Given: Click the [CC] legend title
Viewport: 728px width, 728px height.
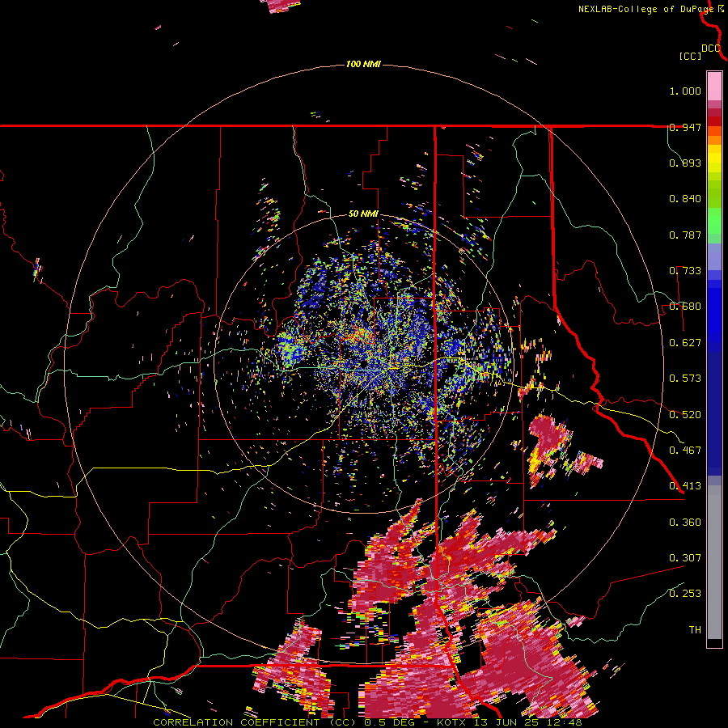Looking at the screenshot, I should (x=691, y=56).
